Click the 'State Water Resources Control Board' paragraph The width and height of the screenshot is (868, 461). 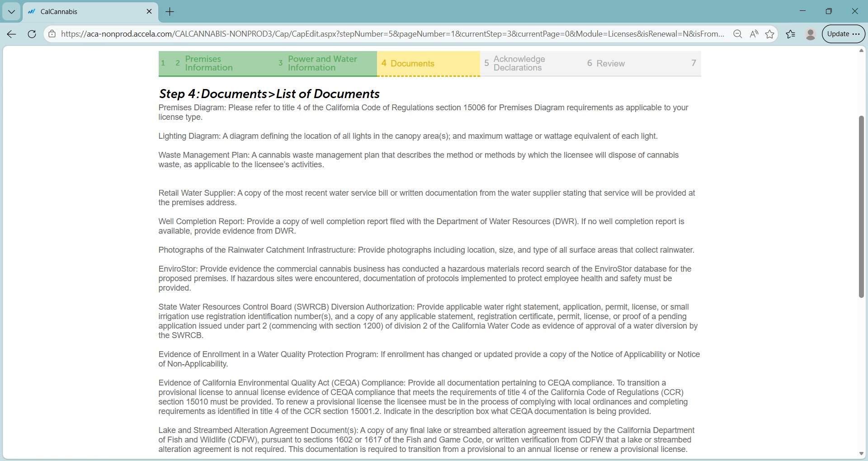[428, 321]
